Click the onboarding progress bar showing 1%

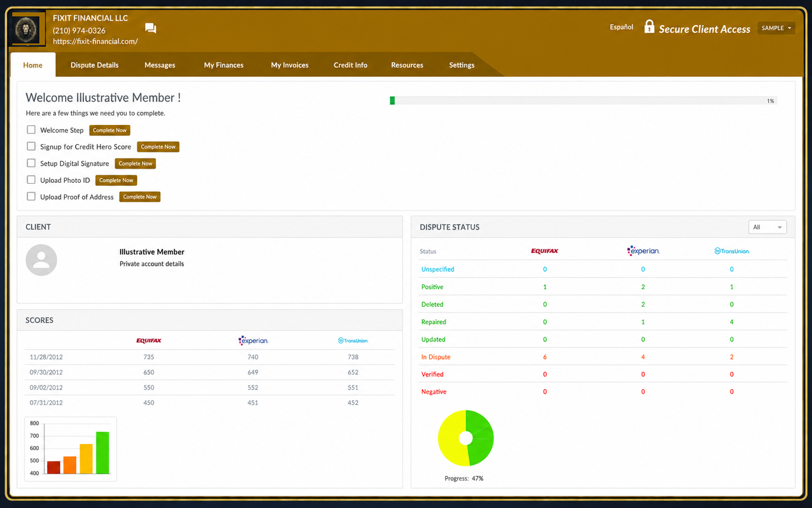(583, 101)
